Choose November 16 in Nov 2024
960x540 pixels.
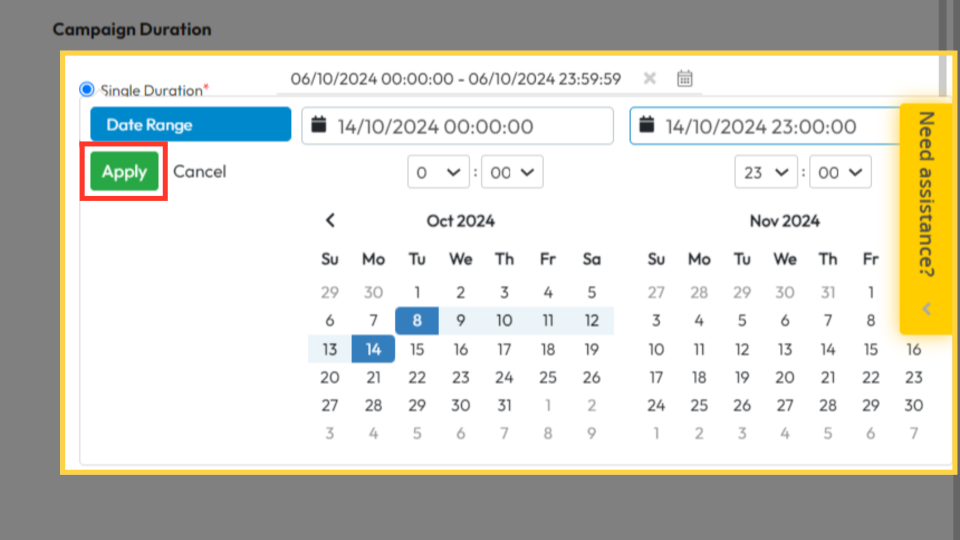click(913, 349)
